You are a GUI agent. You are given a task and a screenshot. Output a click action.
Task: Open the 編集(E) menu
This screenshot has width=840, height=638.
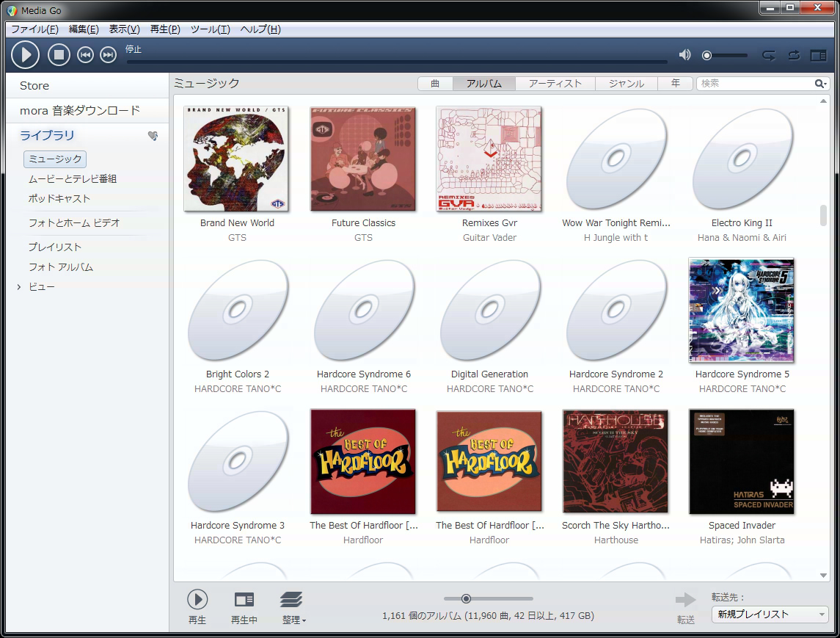click(x=84, y=29)
